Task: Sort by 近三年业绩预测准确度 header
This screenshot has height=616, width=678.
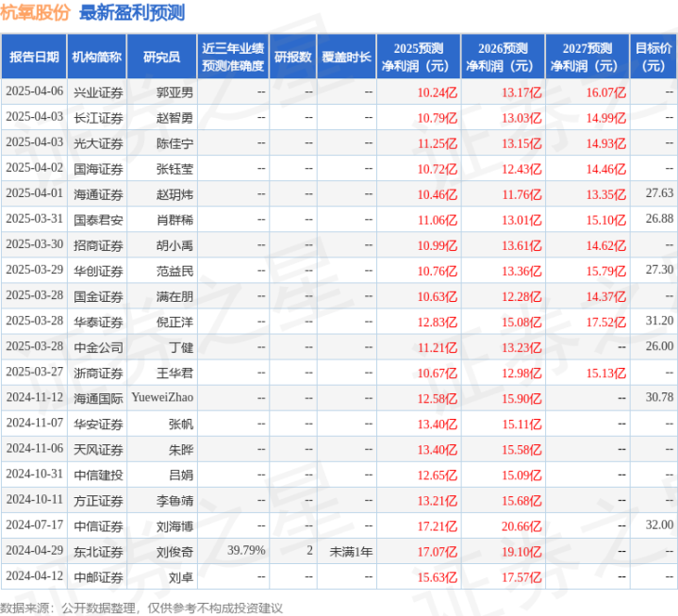Action: [232, 58]
